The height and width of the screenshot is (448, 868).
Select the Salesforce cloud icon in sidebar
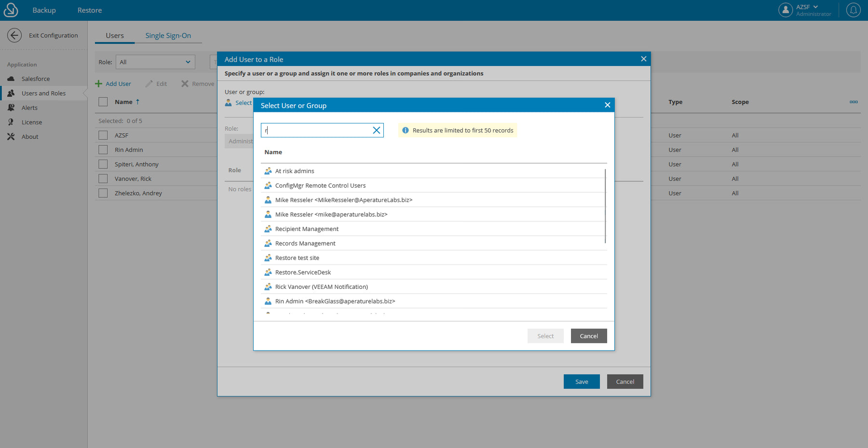[x=11, y=79]
